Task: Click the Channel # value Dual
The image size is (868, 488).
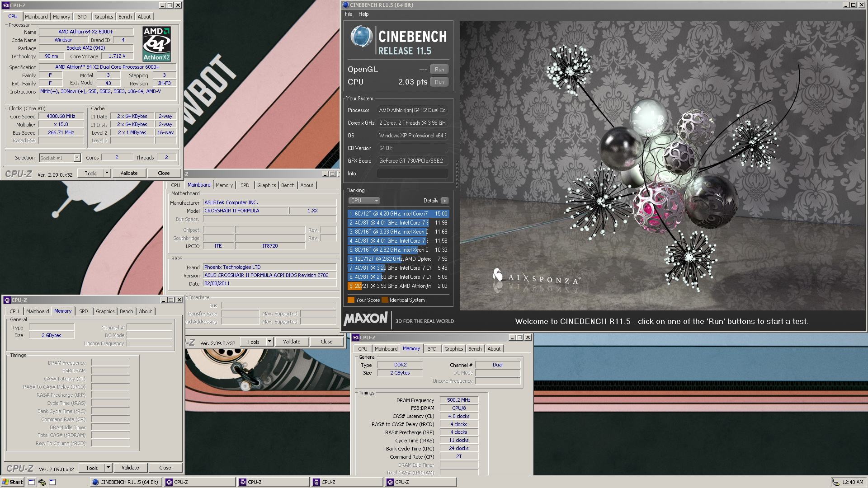Action: pos(498,365)
